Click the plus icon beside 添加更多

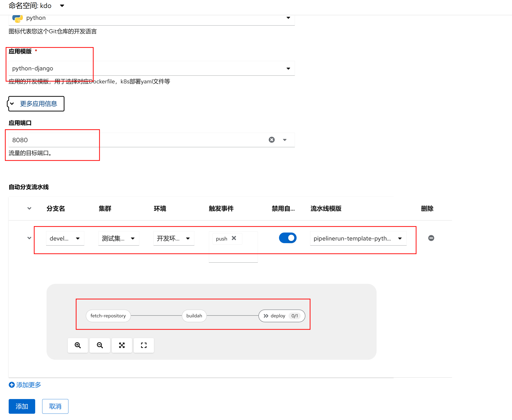pyautogui.click(x=12, y=385)
